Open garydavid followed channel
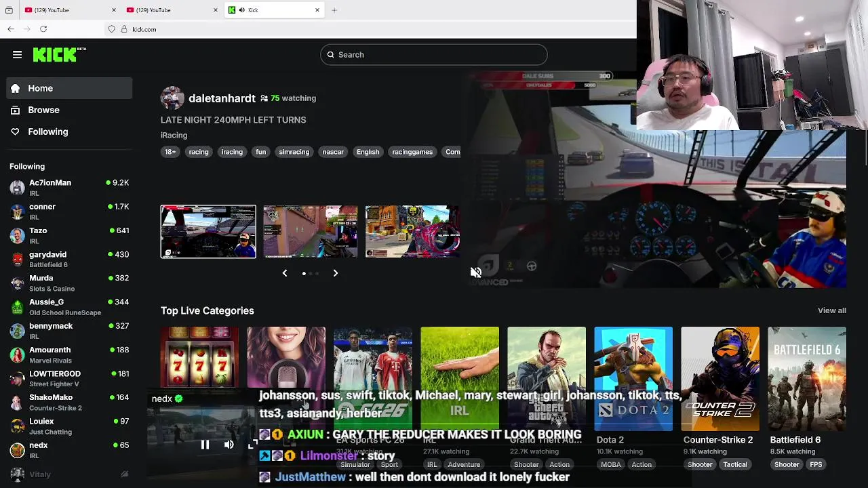868x488 pixels. tap(69, 259)
